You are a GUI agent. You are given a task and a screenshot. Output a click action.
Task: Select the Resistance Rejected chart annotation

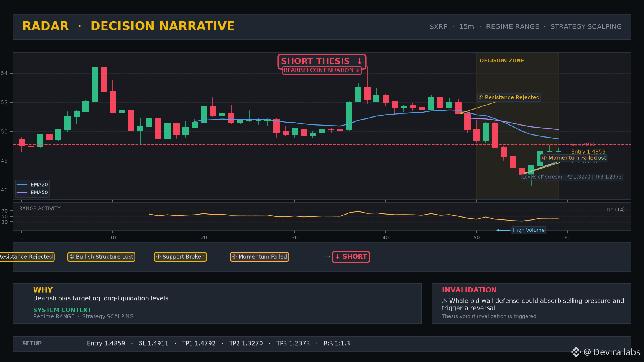pos(509,97)
